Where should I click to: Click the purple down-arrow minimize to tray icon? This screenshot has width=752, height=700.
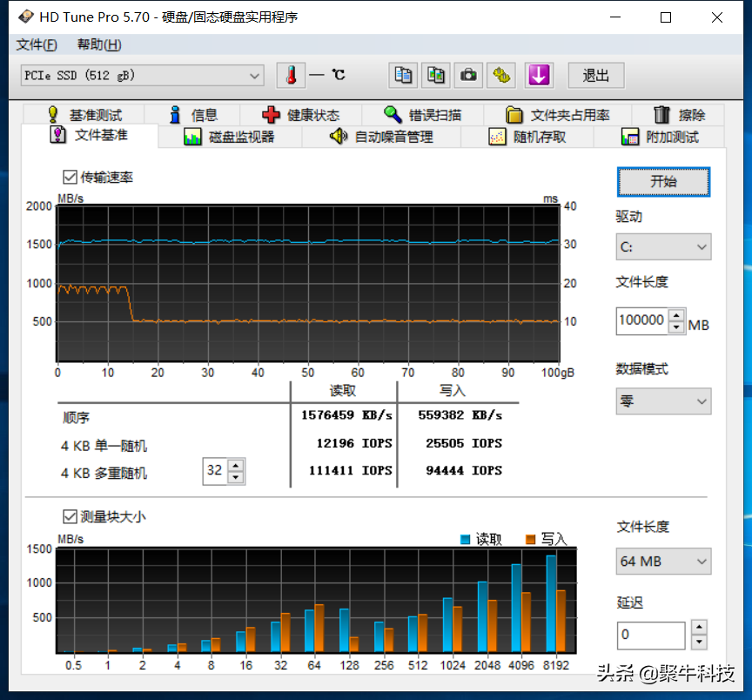539,76
